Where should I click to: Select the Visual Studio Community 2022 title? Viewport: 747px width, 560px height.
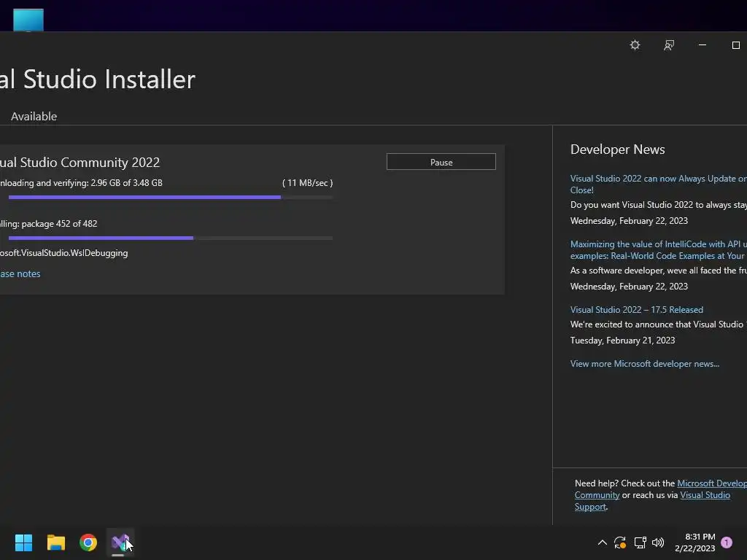80,163
